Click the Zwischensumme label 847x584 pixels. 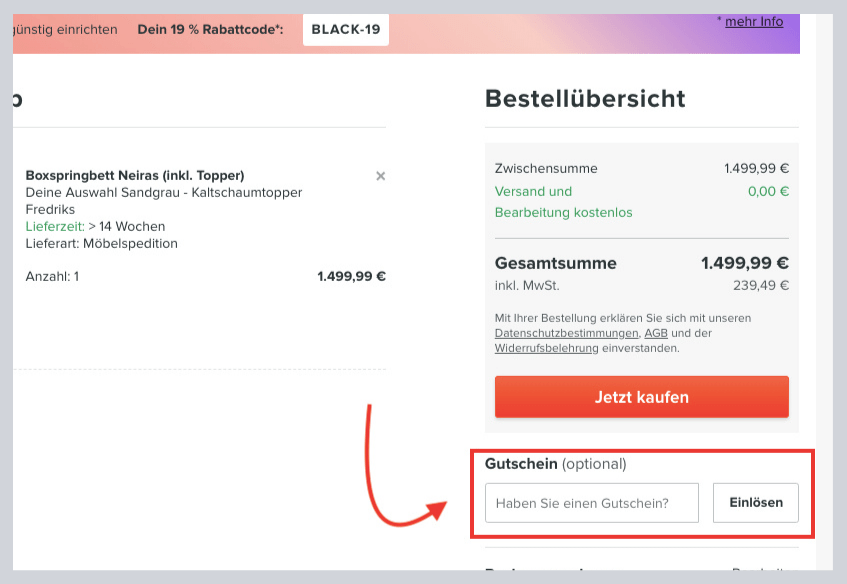coord(546,168)
